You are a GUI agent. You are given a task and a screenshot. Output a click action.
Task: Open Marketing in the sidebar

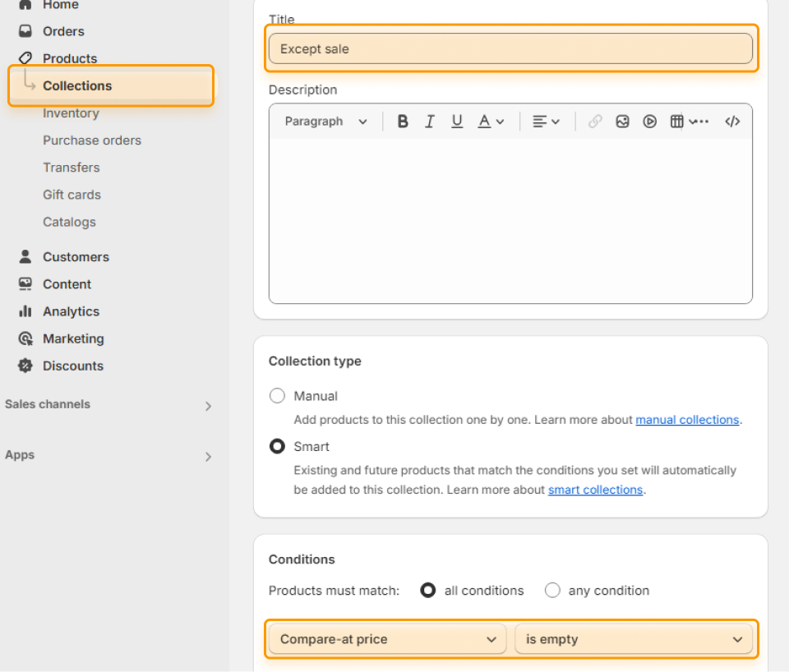point(73,338)
